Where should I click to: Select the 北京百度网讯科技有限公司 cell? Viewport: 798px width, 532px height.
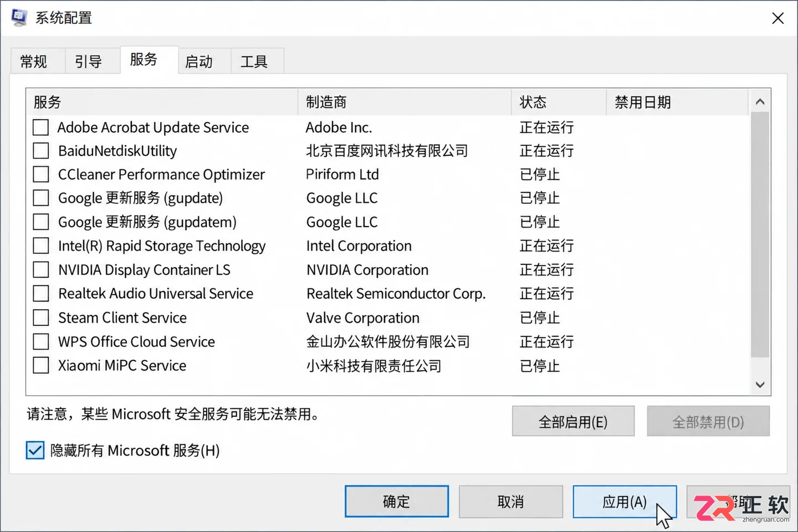coord(387,151)
